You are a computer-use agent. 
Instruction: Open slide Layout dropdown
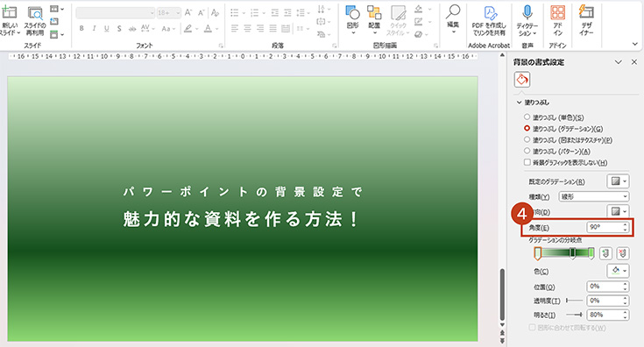(x=57, y=9)
